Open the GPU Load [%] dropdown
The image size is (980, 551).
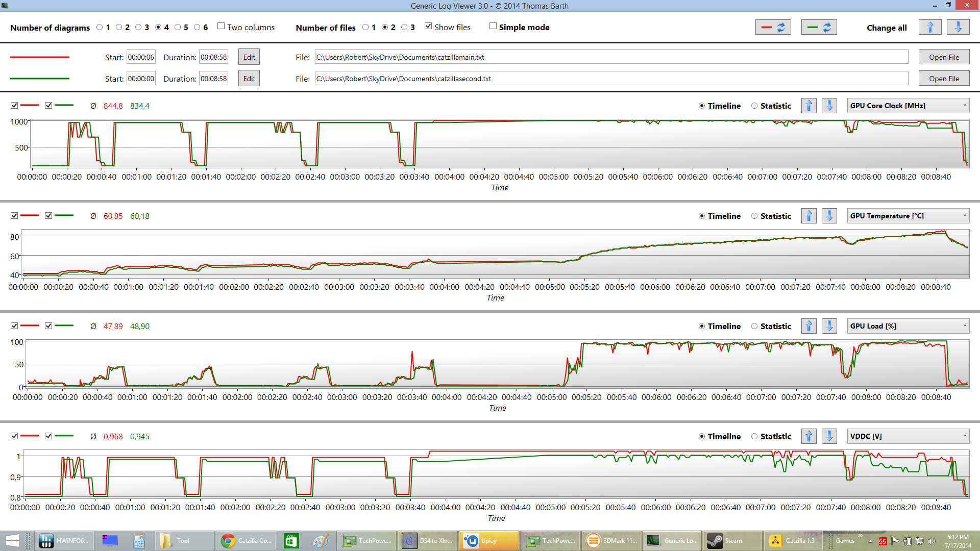[908, 326]
